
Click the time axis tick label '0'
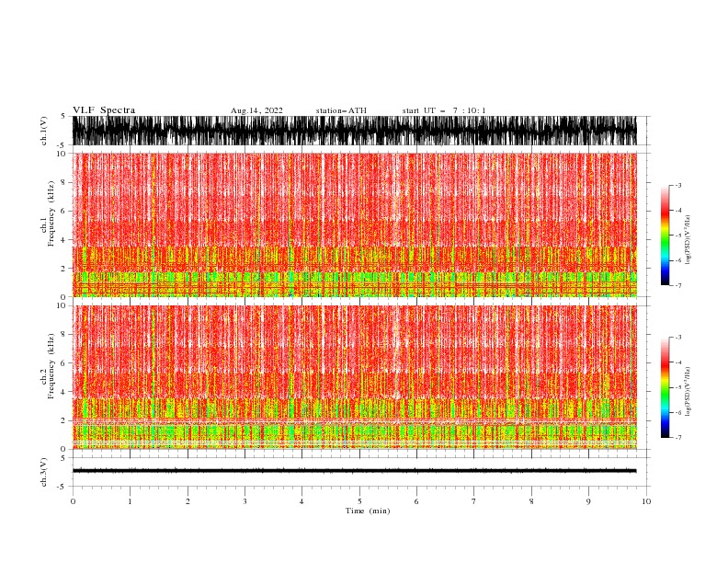[x=73, y=501]
